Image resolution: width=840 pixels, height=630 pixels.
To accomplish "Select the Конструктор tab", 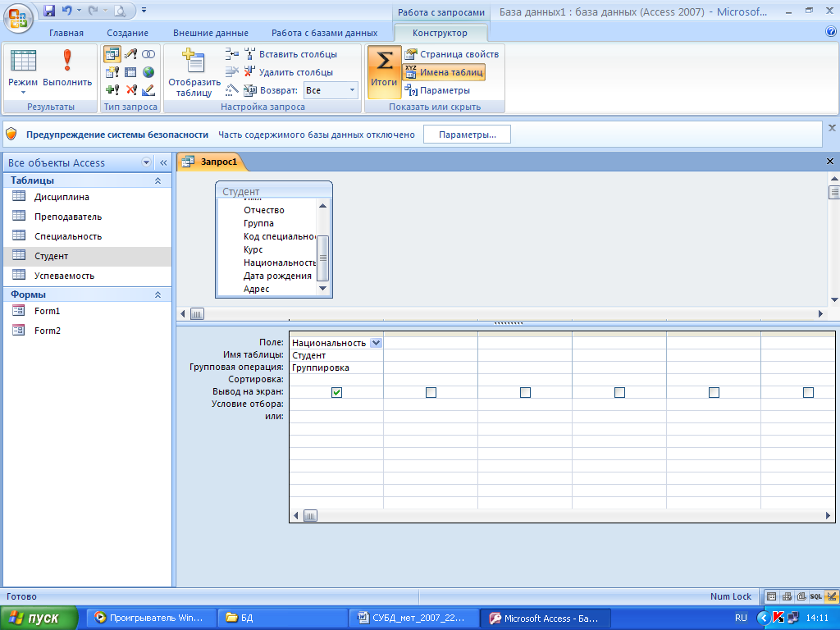I will [x=440, y=33].
